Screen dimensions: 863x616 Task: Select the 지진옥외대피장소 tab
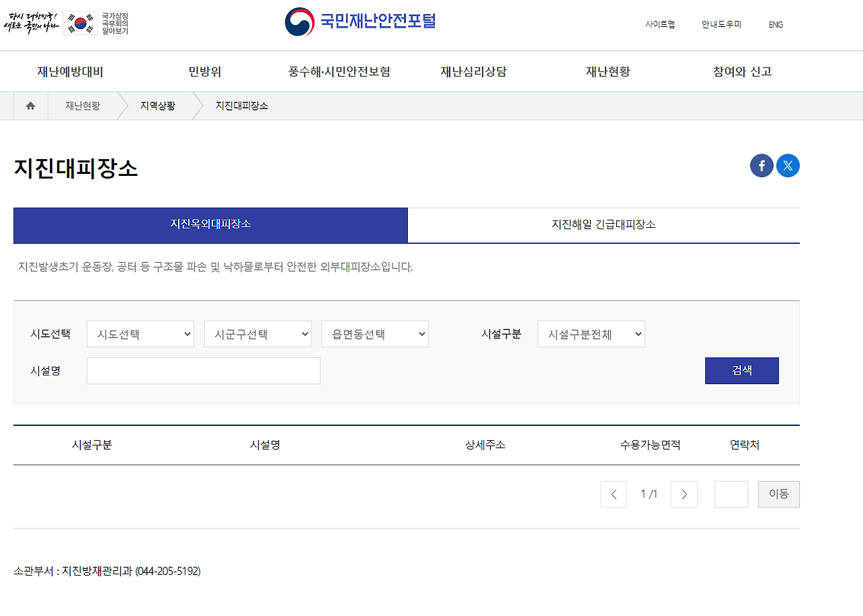[x=210, y=225]
